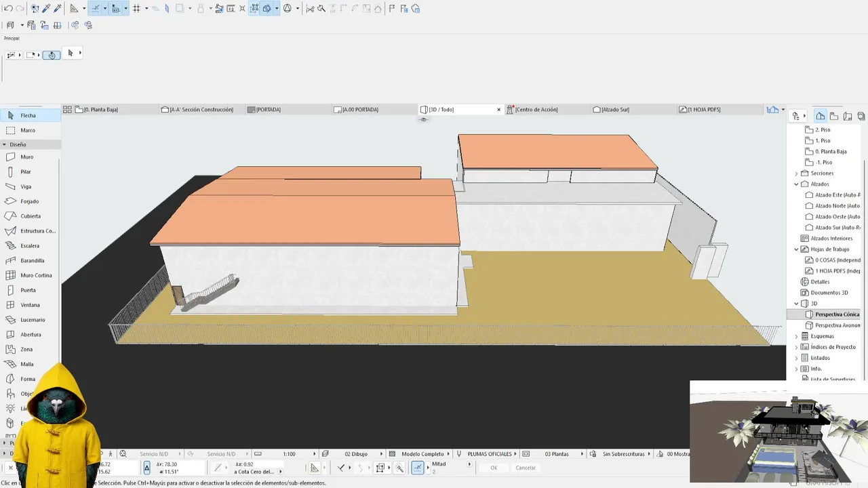Click the scissors trim tool icon
The image size is (868, 488).
[x=310, y=9]
